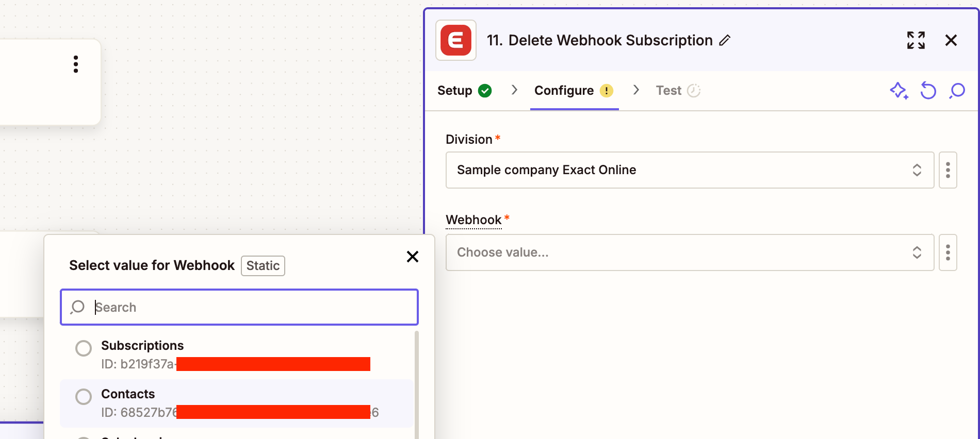
Task: Open the Webhook Choose value dropdown
Action: tap(690, 252)
